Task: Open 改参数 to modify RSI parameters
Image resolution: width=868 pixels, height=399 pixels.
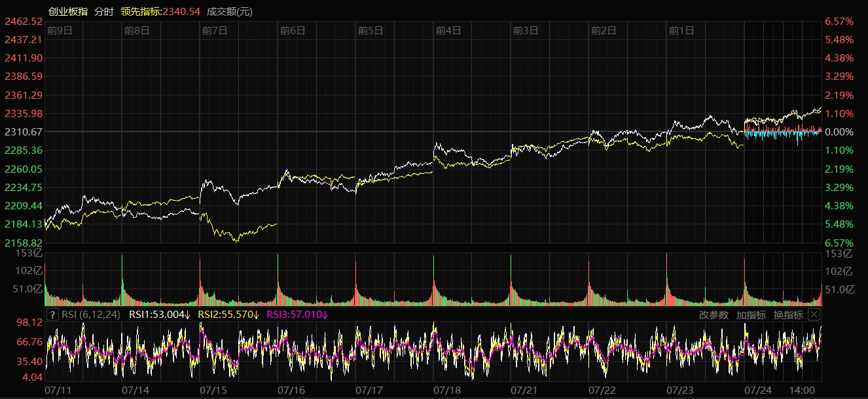Action: point(714,315)
